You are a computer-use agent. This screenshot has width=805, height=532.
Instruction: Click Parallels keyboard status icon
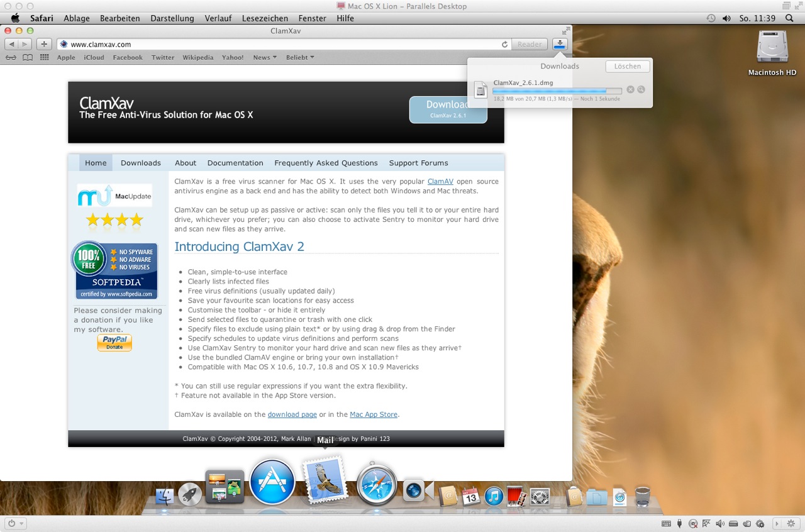[x=666, y=524]
